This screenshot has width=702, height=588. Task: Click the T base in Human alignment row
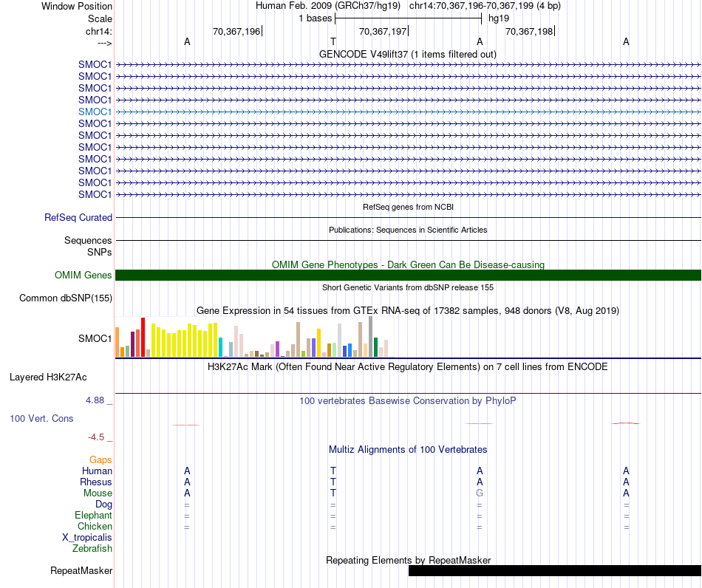pyautogui.click(x=333, y=471)
